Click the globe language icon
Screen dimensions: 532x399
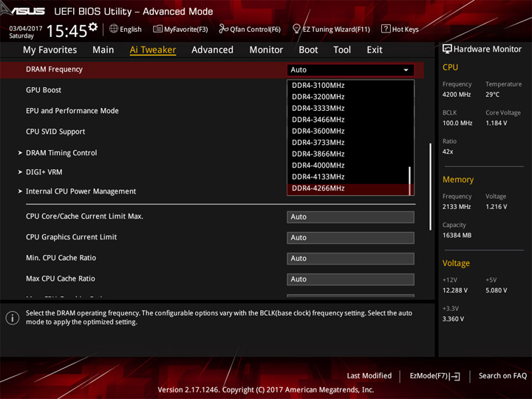[x=114, y=29]
